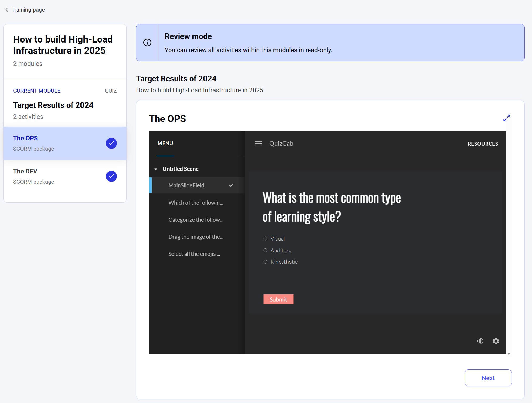Viewport: 532px width, 403px height.
Task: Click the MainSlideField checkmark icon
Action: pos(231,185)
